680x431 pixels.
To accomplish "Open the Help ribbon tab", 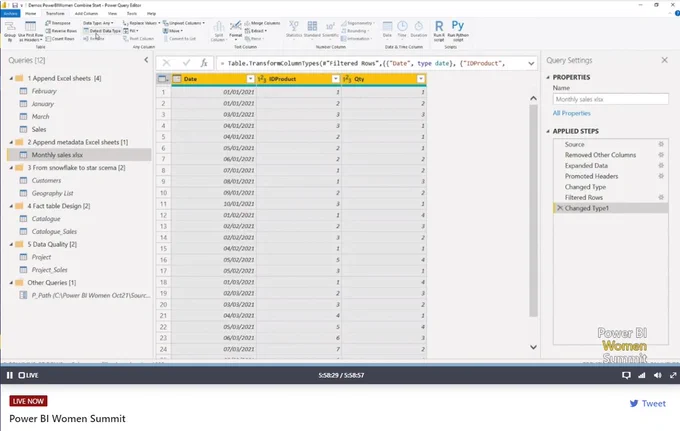I will tap(151, 13).
